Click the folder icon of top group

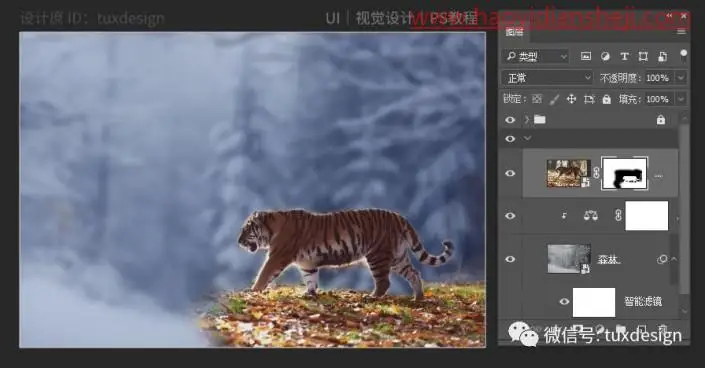click(540, 119)
